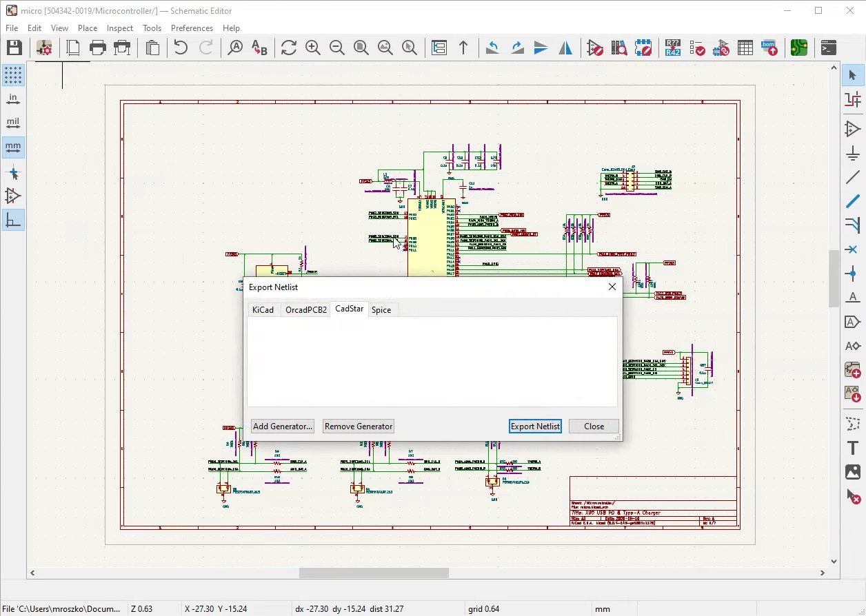Open Find and Replace tool

coord(259,48)
